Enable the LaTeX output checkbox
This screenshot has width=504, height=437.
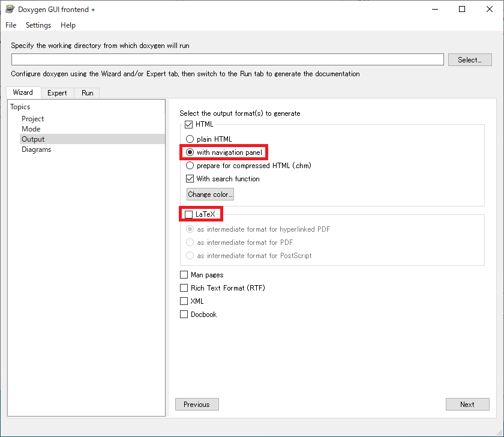(x=189, y=214)
